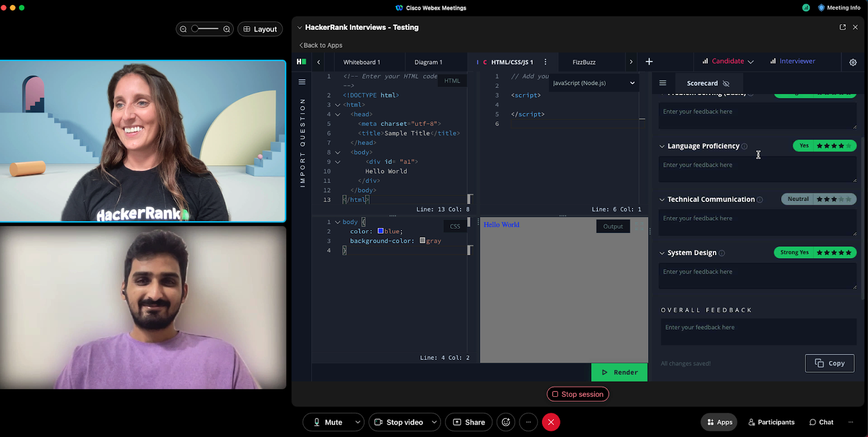The image size is (868, 437).
Task: Switch to Diagram 1 tab
Action: tap(429, 62)
